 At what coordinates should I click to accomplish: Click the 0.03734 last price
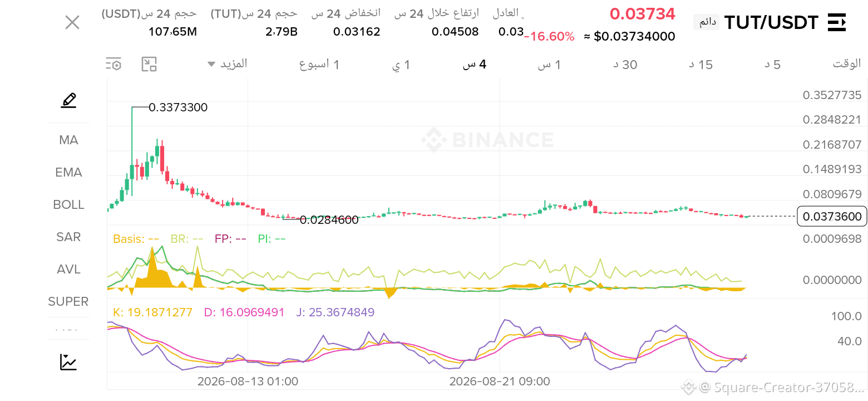pos(643,14)
